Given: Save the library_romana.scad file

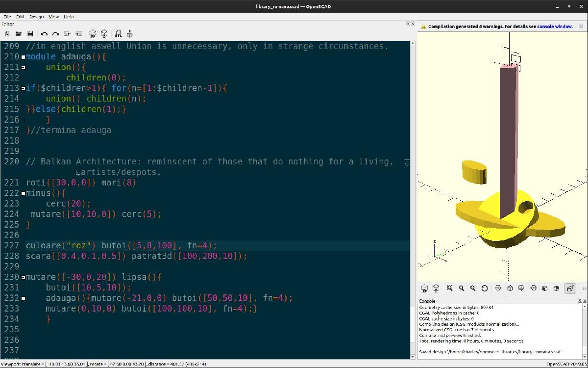Looking at the screenshot, I should tap(30, 33).
